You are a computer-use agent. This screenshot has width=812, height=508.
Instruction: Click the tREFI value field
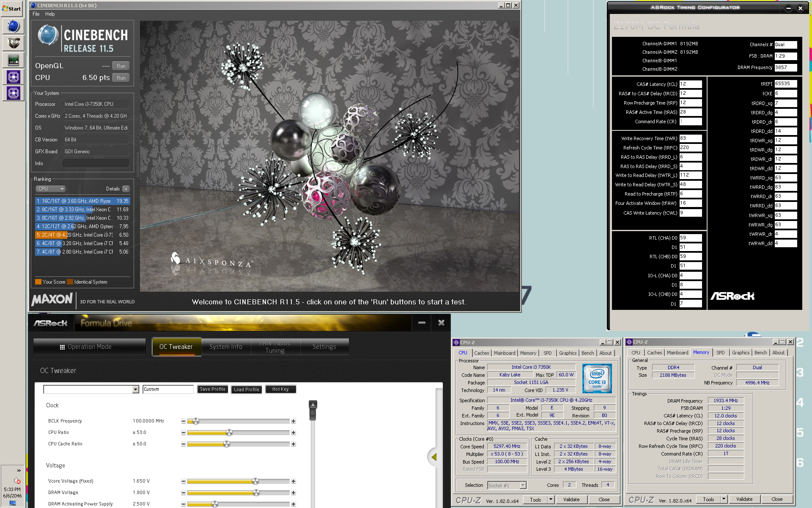point(786,84)
